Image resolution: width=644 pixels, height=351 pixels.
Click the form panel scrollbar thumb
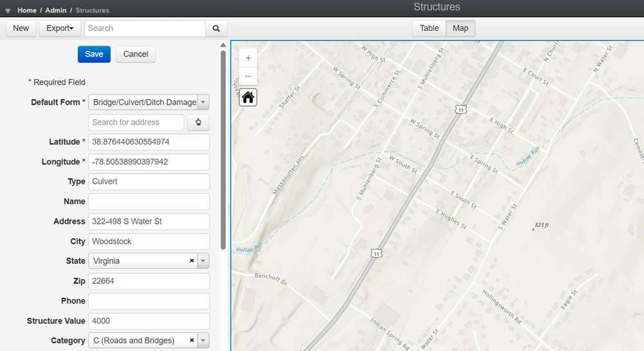click(x=223, y=150)
